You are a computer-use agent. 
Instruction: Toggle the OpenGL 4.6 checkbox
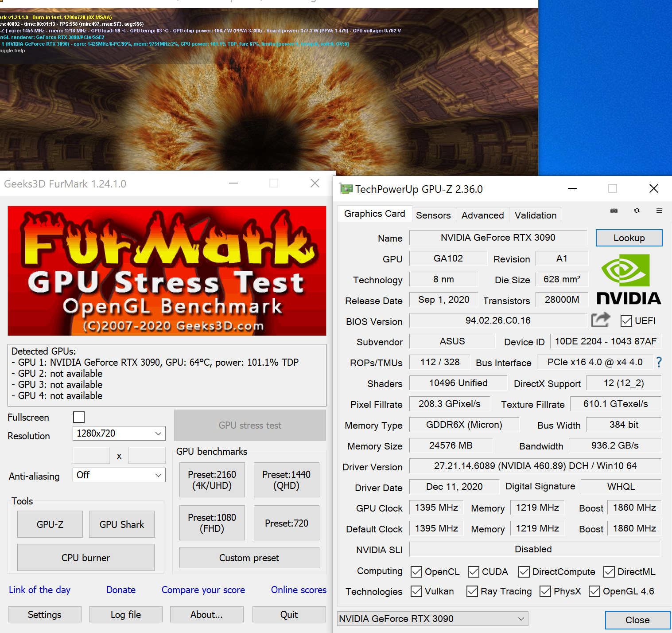coord(594,591)
